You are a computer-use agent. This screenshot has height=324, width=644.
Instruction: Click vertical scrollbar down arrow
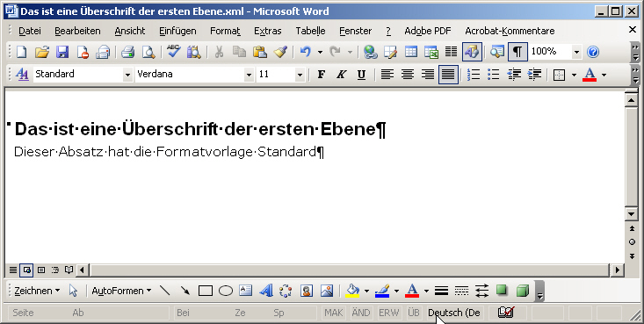pos(632,213)
